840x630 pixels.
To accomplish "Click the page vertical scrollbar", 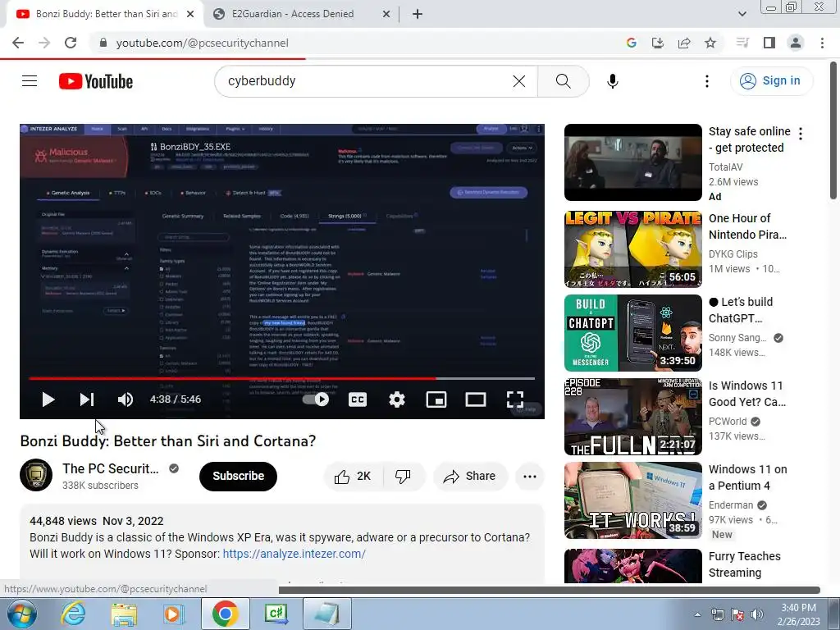I will [833, 130].
